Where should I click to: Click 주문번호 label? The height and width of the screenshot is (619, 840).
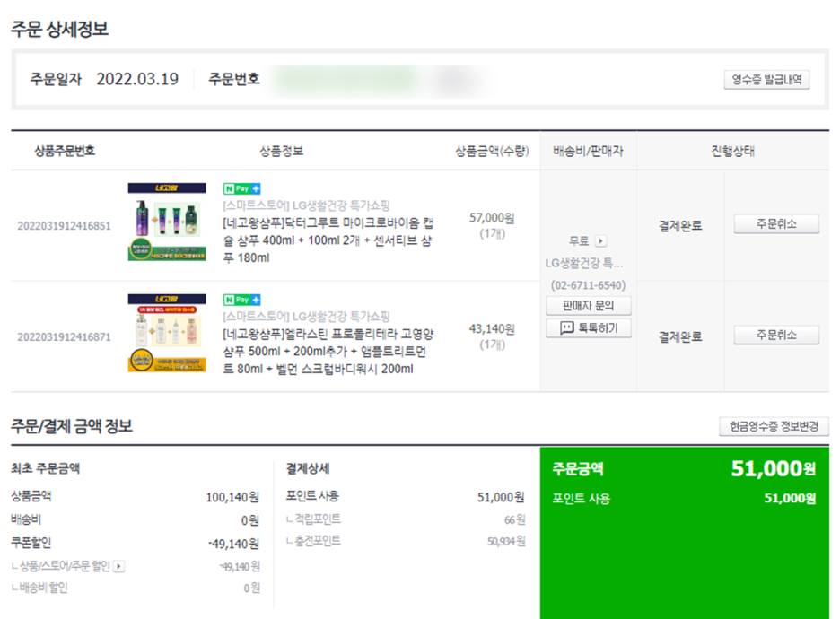click(234, 79)
